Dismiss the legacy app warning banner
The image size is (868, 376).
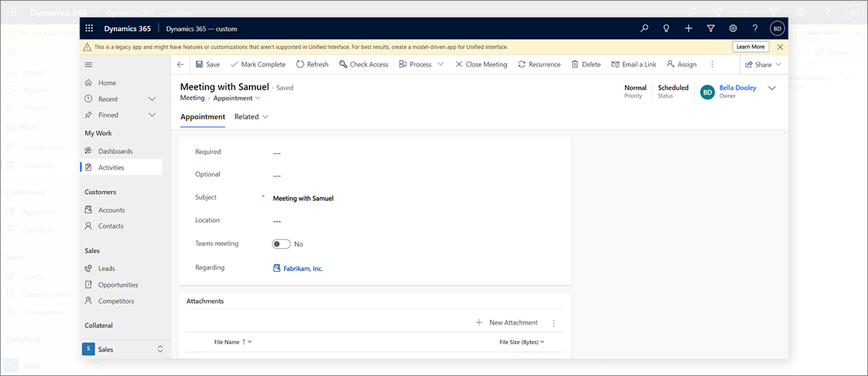780,47
